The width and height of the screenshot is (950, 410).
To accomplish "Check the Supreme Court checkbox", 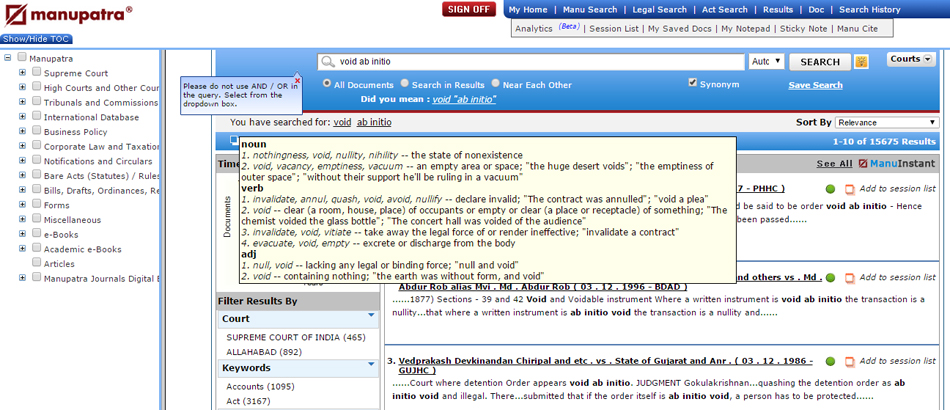I will coord(36,72).
